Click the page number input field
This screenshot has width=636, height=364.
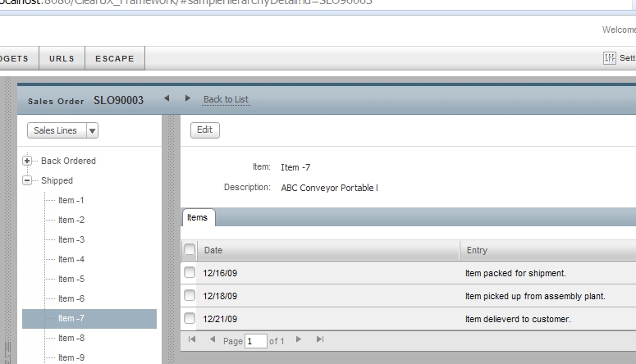(x=255, y=340)
